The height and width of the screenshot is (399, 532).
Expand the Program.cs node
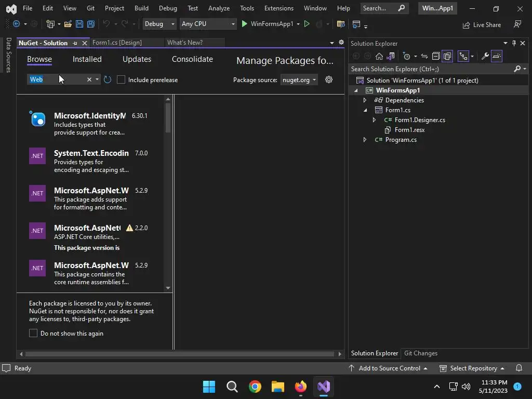pyautogui.click(x=365, y=139)
